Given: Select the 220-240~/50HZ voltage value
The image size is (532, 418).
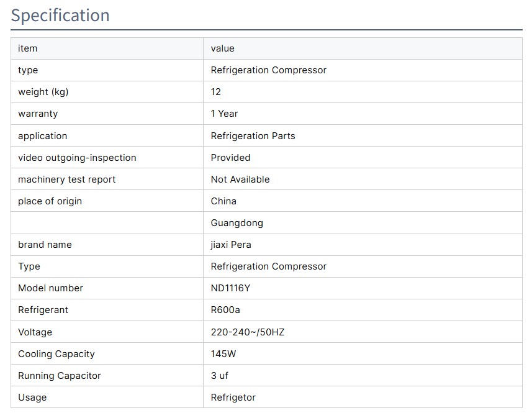Looking at the screenshot, I should (x=247, y=332).
